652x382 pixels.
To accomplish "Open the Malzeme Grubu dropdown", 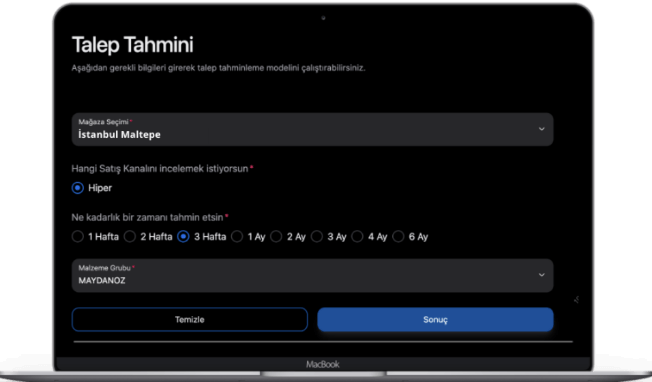I will point(312,275).
